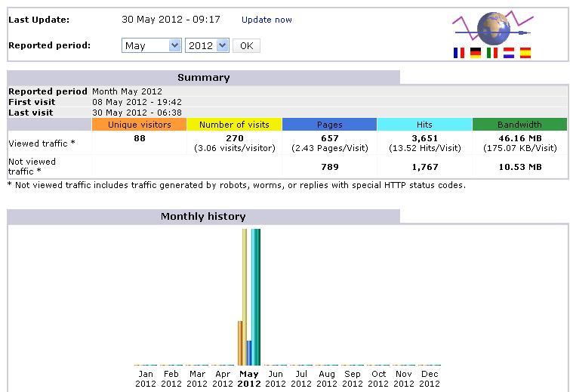Click the Spanish flag icon
This screenshot has height=392, width=570.
point(525,53)
